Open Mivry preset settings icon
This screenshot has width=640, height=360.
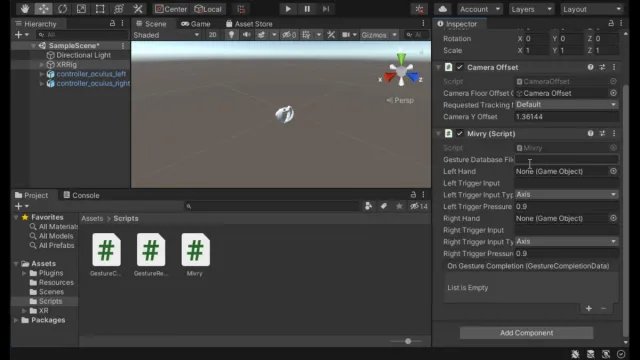[x=602, y=133]
